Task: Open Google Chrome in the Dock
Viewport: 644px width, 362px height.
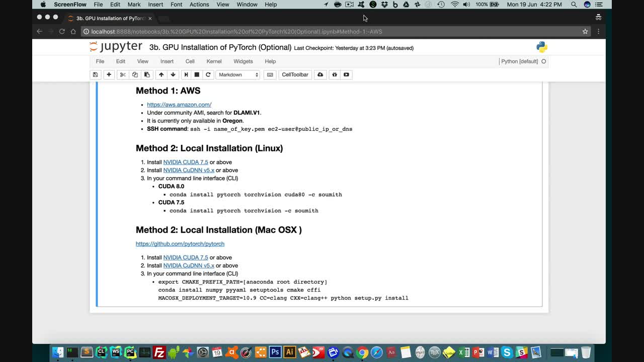Action: [x=362, y=352]
